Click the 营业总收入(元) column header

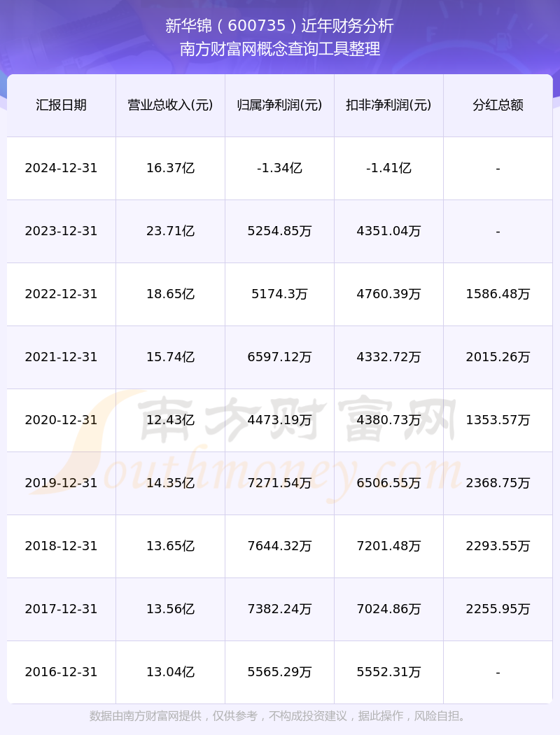tap(170, 105)
